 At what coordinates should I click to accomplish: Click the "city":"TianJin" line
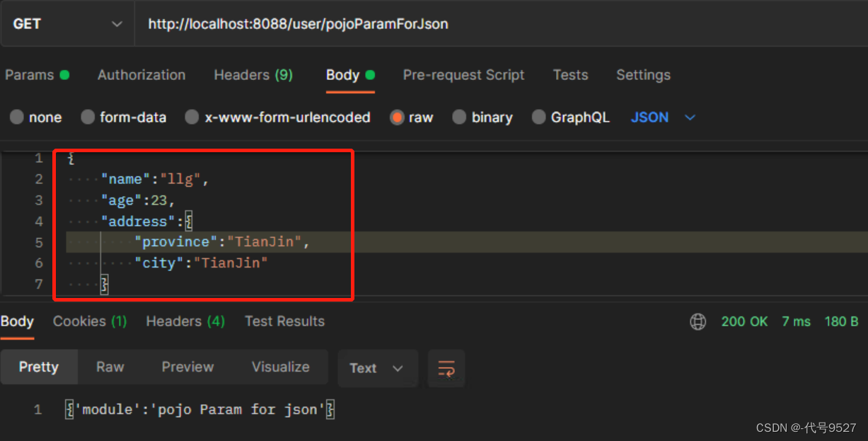click(x=202, y=263)
